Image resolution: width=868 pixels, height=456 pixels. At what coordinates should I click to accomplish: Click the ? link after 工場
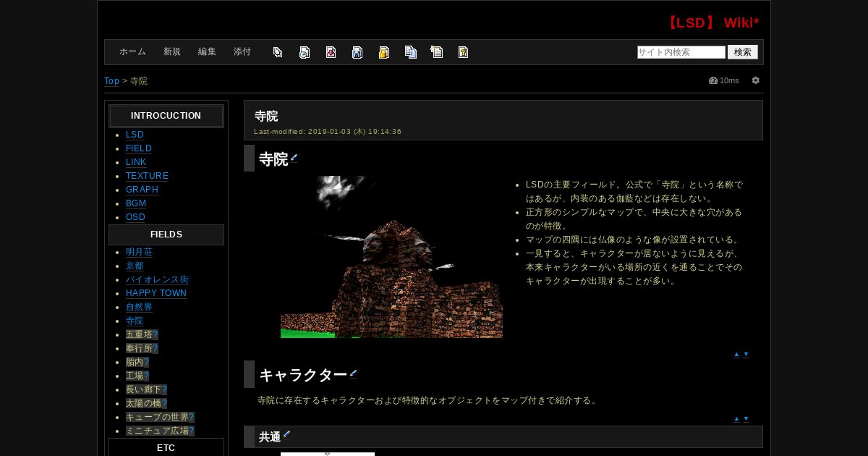(x=146, y=376)
